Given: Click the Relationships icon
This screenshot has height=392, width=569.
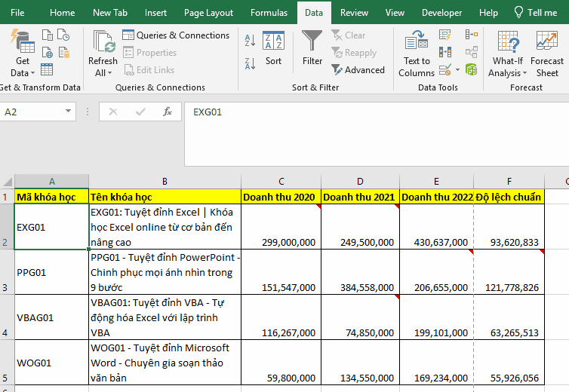Looking at the screenshot, I should tap(472, 52).
